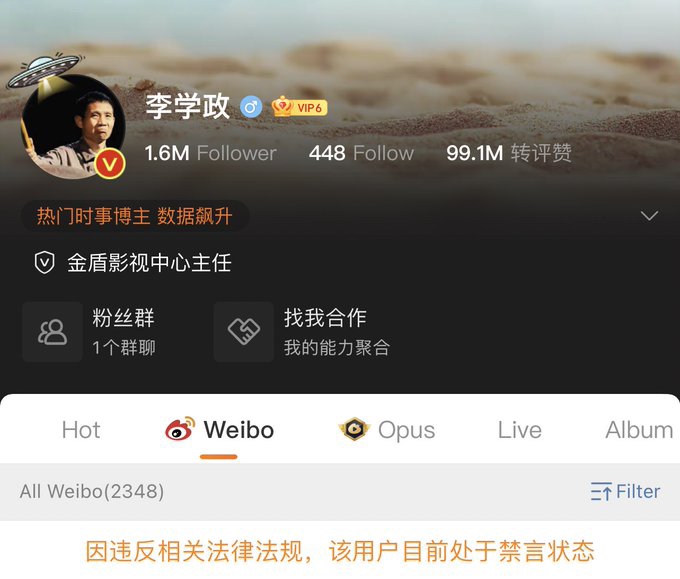Switch to the Hot tab
This screenshot has width=680, height=579.
81,430
